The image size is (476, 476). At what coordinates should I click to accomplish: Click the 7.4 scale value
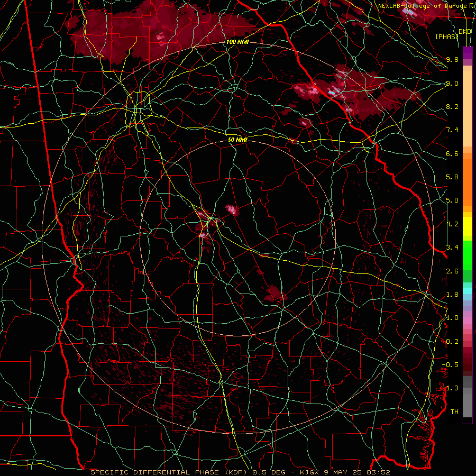pyautogui.click(x=452, y=130)
